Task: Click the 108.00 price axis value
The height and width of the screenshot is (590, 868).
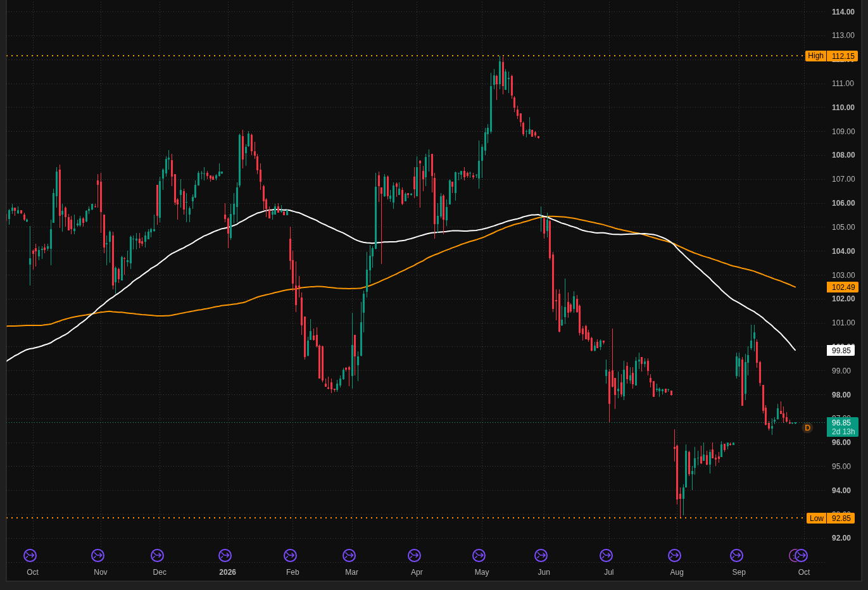Action: point(843,155)
